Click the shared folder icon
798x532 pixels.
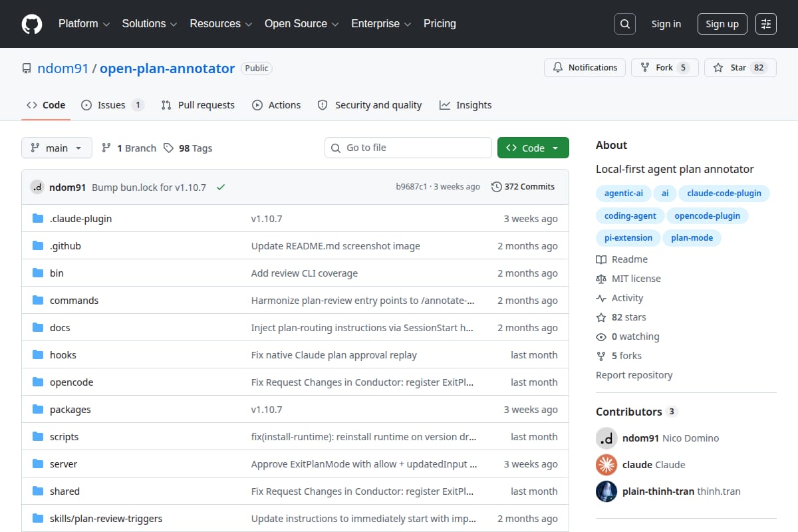(x=38, y=491)
